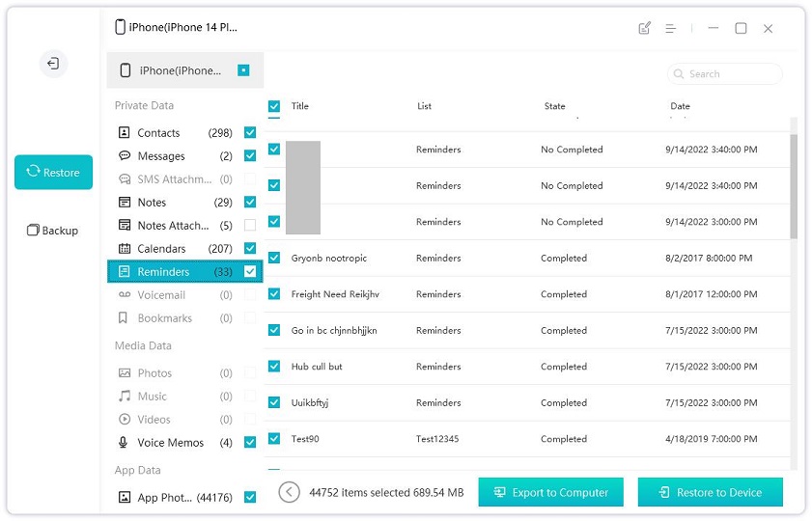812x521 pixels.
Task: Click the Messages speech bubble icon
Action: 125,155
